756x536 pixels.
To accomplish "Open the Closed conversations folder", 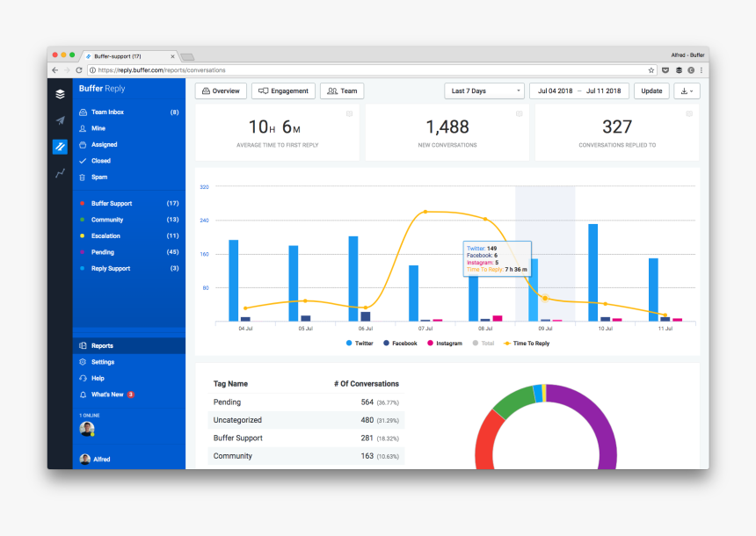I will [x=128, y=161].
